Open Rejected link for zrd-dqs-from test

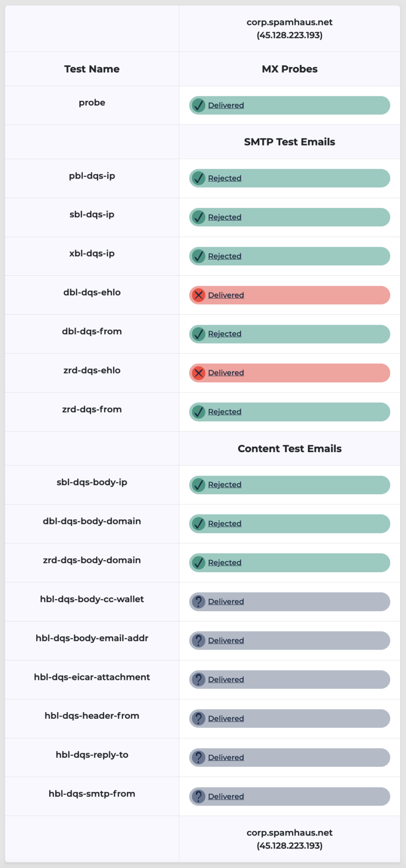pyautogui.click(x=224, y=412)
